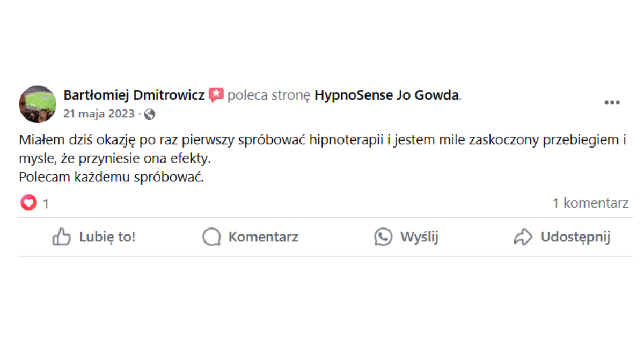
Task: Click Bartłomiej Dmitrowicz's profile picture
Action: tap(38, 104)
